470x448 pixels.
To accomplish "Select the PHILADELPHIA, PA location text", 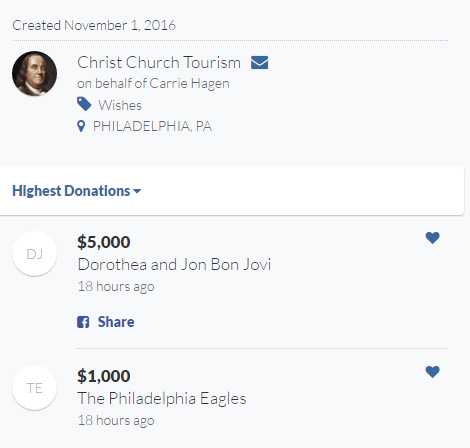I will pos(152,127).
